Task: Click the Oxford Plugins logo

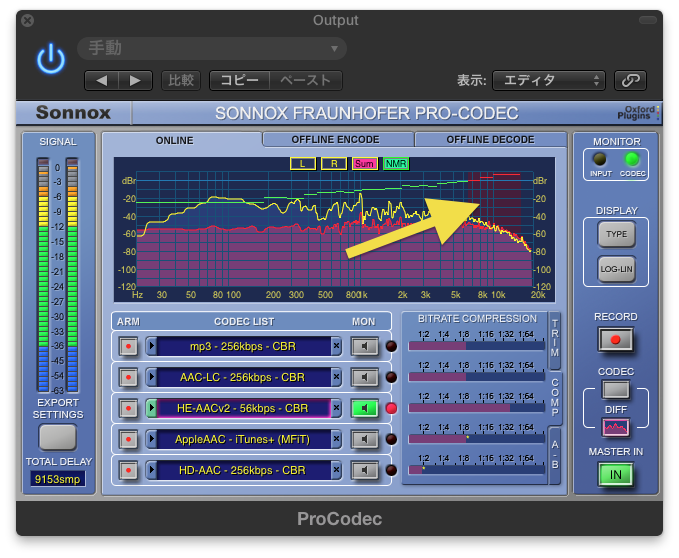Action: (x=638, y=113)
